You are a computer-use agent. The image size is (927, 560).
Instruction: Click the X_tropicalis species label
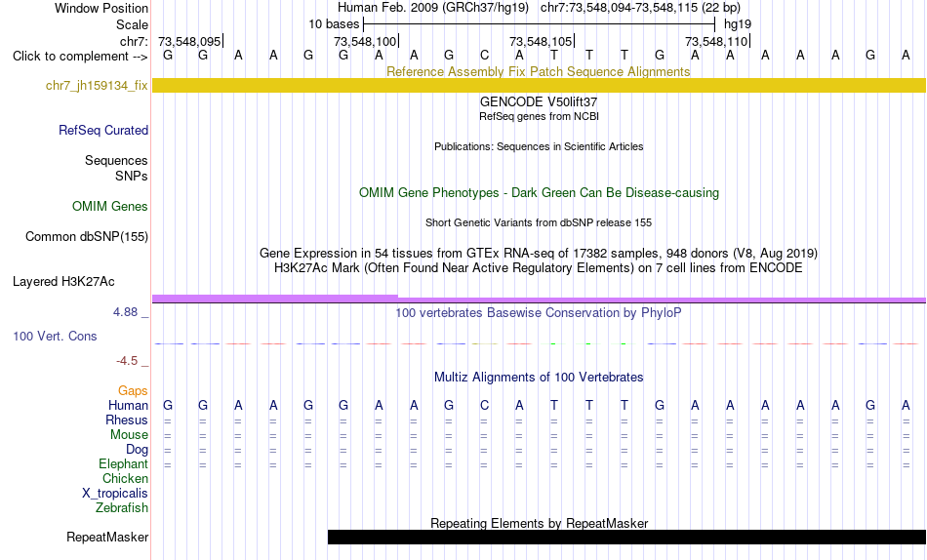point(115,494)
